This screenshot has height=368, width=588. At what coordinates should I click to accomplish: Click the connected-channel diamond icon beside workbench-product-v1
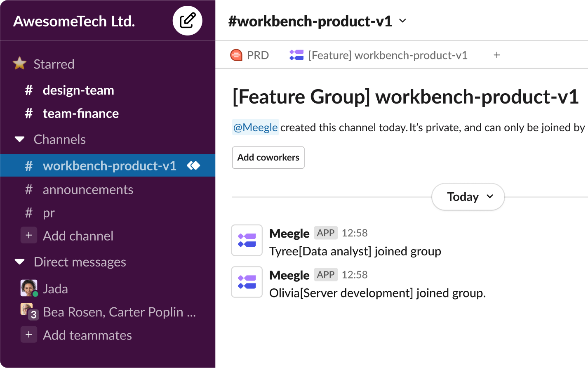pos(193,165)
